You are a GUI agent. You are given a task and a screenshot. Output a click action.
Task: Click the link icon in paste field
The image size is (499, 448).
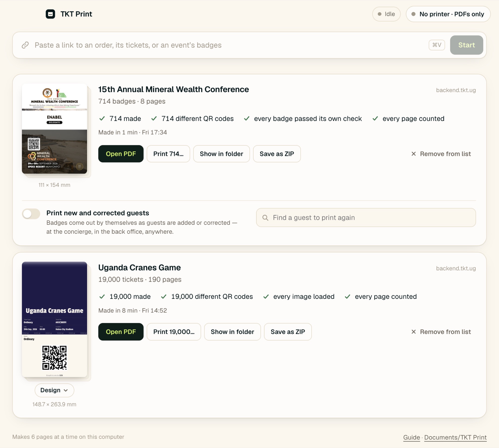click(x=25, y=45)
